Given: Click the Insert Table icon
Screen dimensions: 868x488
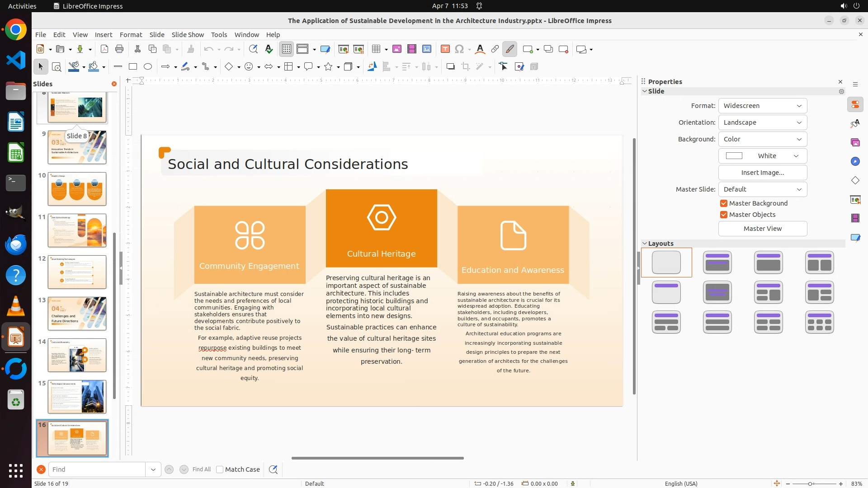Looking at the screenshot, I should coord(376,49).
